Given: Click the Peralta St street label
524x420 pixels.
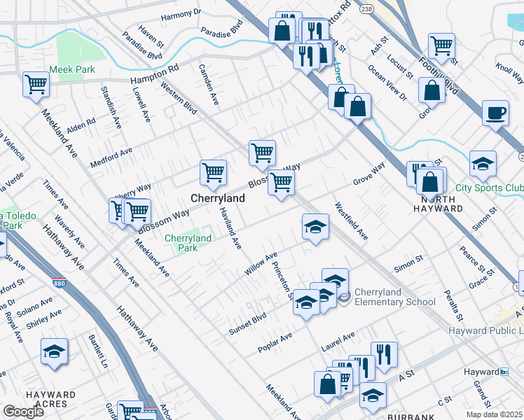Looking at the screenshot, I should [x=453, y=306].
